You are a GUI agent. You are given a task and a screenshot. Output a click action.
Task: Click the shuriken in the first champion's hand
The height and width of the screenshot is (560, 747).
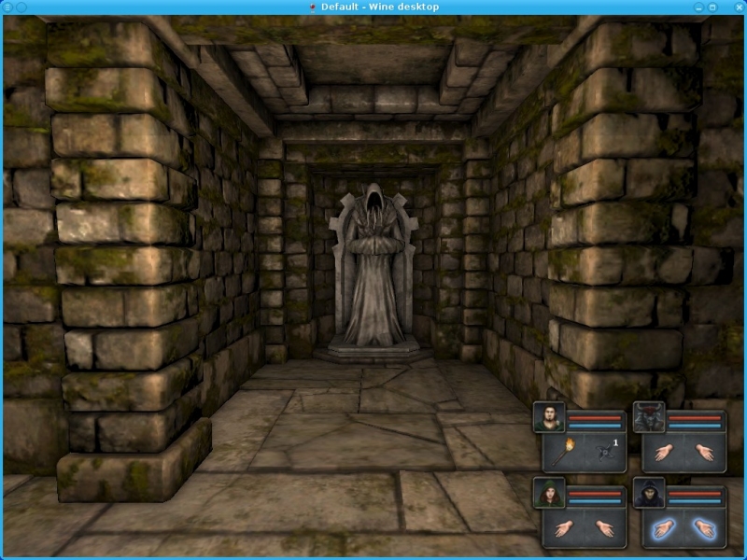click(x=603, y=454)
